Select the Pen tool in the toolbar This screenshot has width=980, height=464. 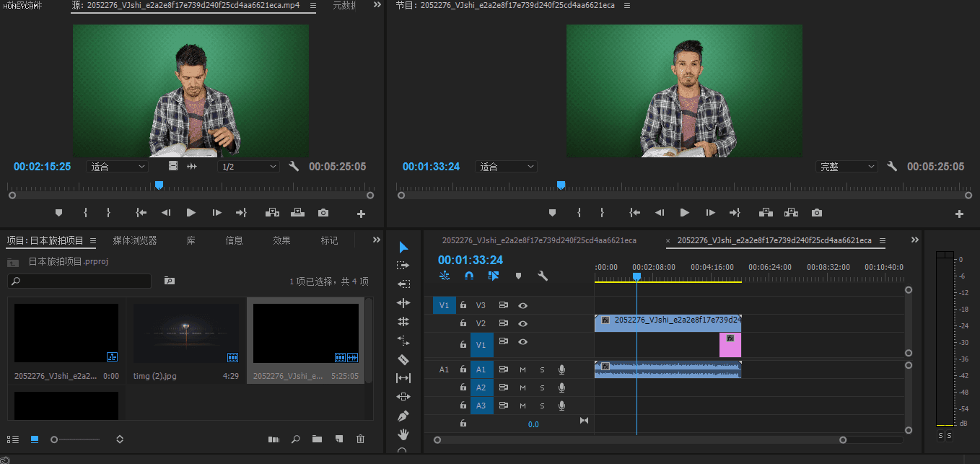pyautogui.click(x=403, y=416)
